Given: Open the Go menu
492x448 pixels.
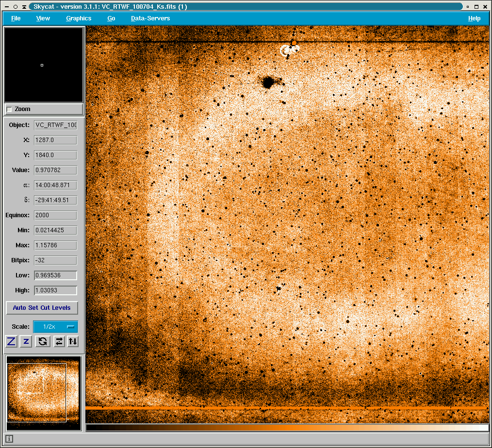Looking at the screenshot, I should point(111,18).
